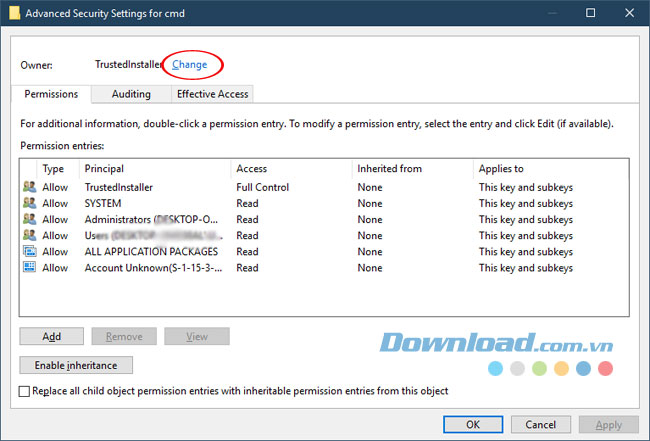Switch to the Auditing tab

pyautogui.click(x=131, y=94)
